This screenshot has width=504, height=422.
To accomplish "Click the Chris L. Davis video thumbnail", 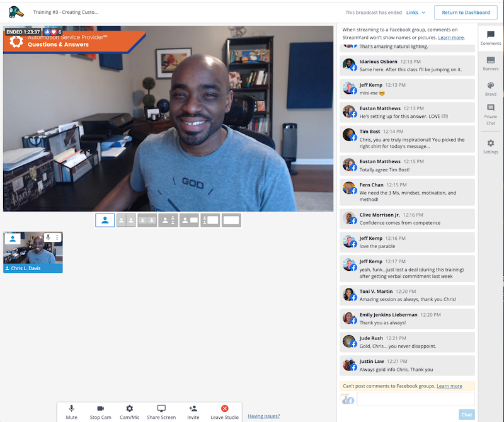I will click(33, 252).
